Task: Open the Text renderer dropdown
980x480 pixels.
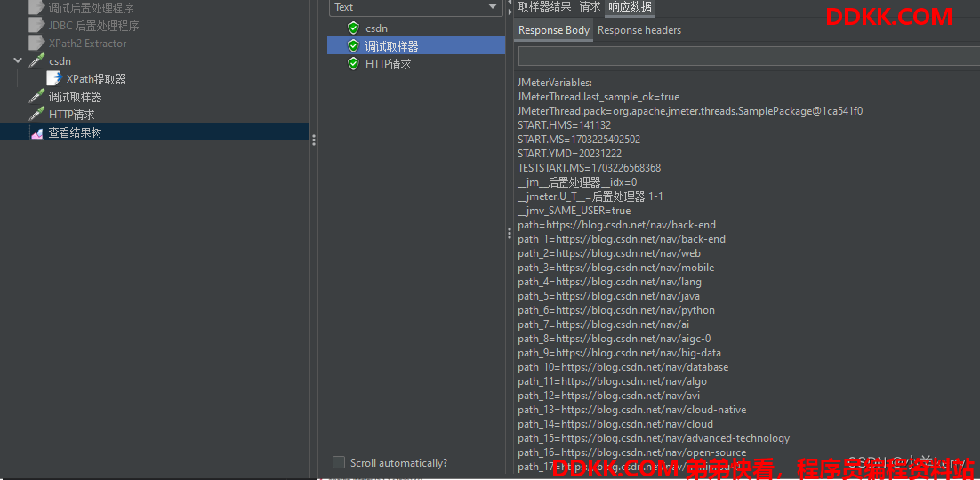Action: 415,7
